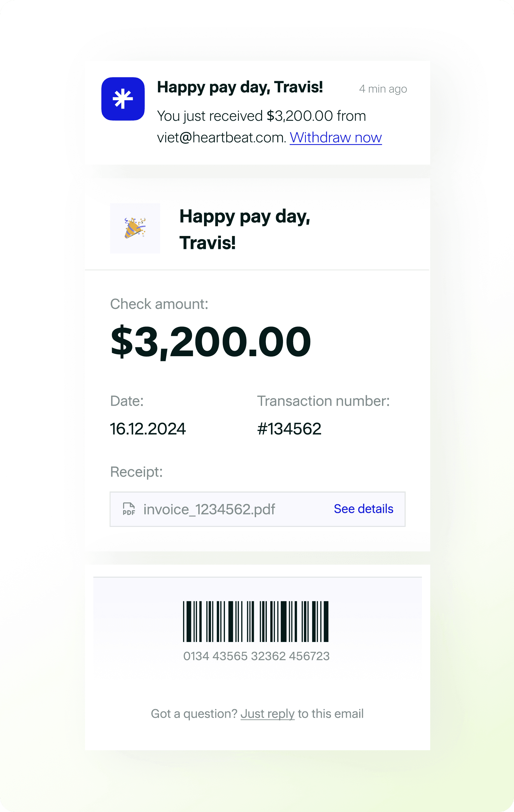Click the notification title Happy pay day, Travis!
Screen dimensions: 514x812
coord(240,87)
